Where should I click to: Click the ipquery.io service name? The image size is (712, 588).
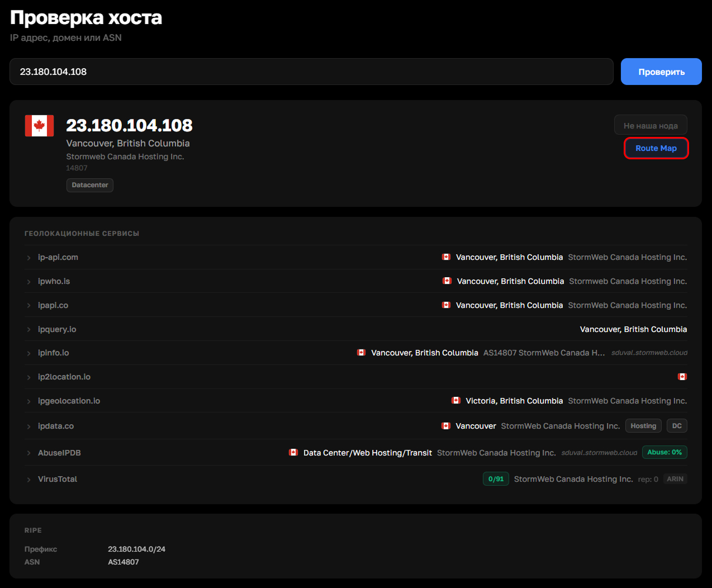click(57, 329)
